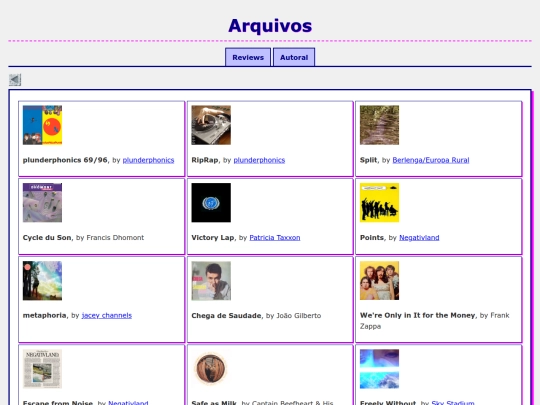Viewport: 540px width, 405px height.
Task: Follow plunderphonics link under plunderphonics 69/96
Action: 148,160
